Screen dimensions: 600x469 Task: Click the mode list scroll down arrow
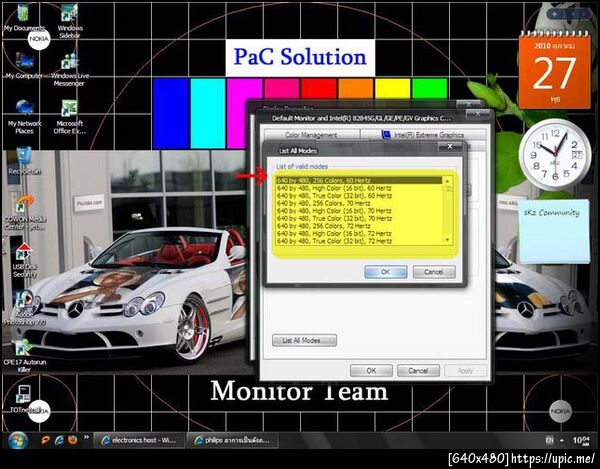pos(447,240)
